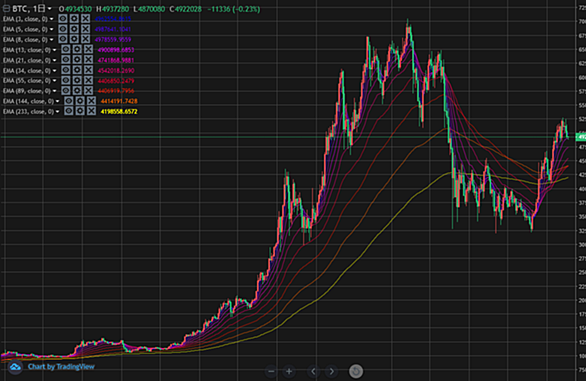
Task: Open settings for EMA (55, close, 0)
Action: tap(77, 80)
